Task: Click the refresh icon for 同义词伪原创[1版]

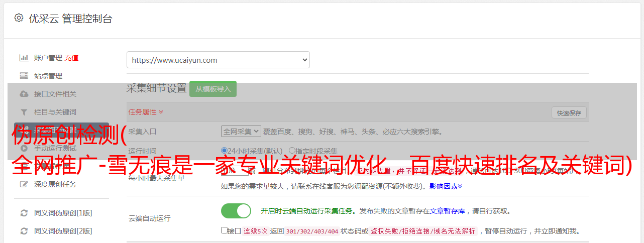Action: [x=24, y=213]
